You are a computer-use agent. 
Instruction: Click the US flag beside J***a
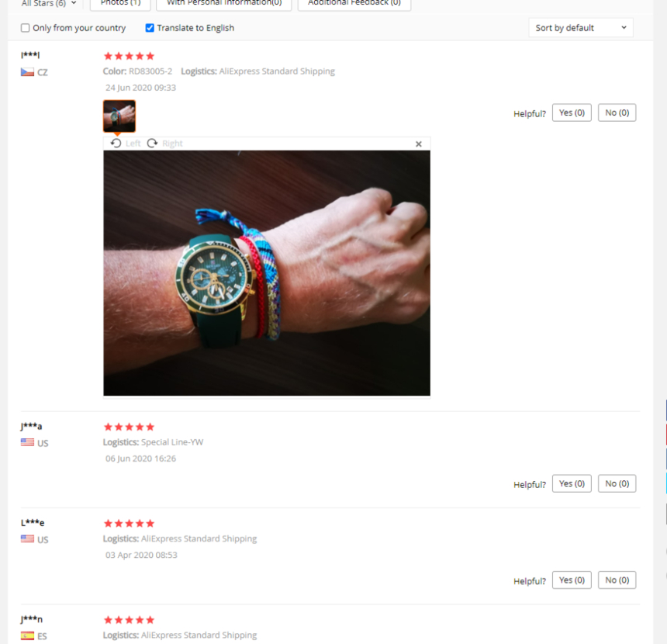27,442
